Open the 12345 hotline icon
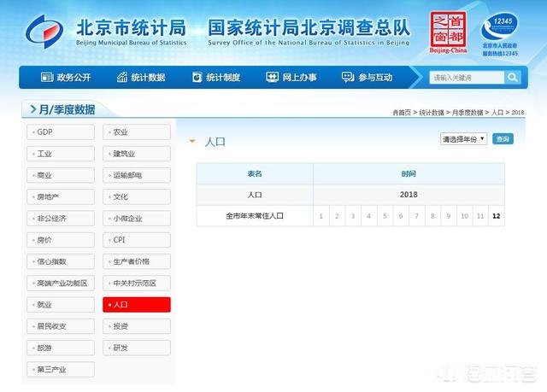Viewport: 547px width, 392px height. (499, 26)
